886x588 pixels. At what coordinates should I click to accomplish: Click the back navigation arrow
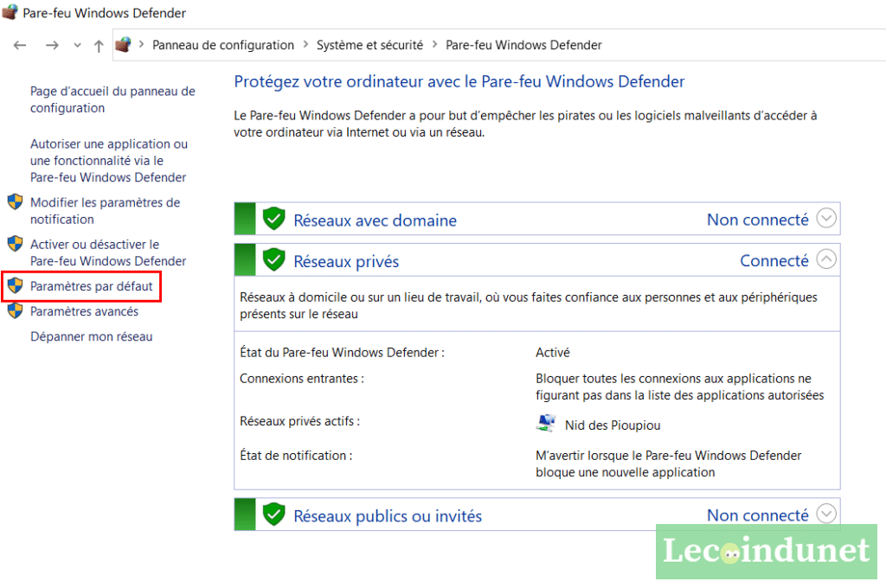[20, 45]
